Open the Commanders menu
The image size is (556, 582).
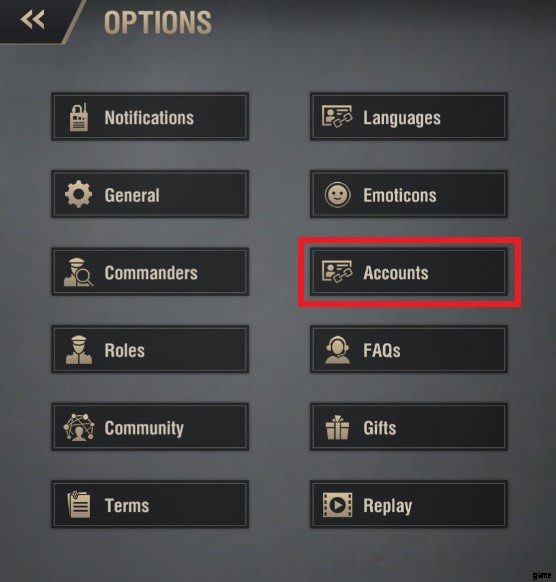tap(150, 272)
